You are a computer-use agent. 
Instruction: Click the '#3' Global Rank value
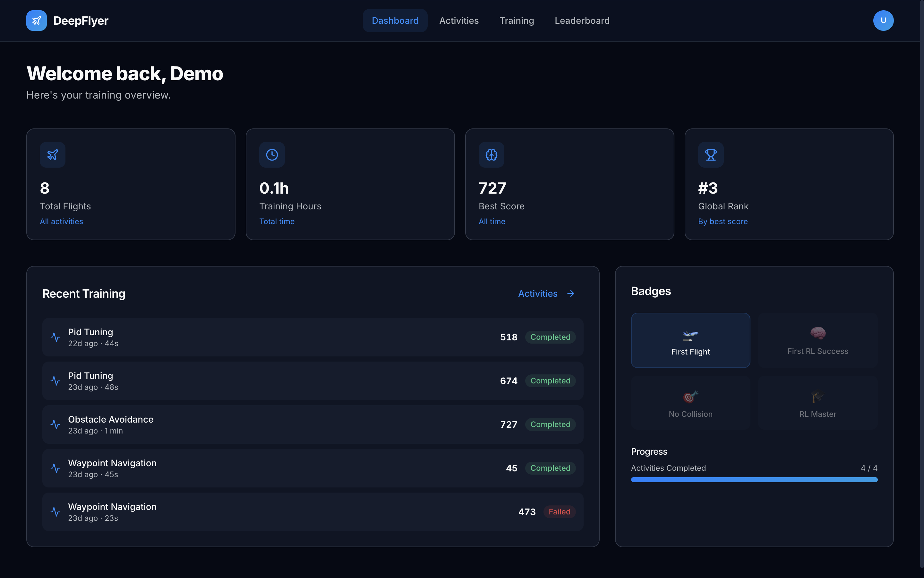[708, 188]
